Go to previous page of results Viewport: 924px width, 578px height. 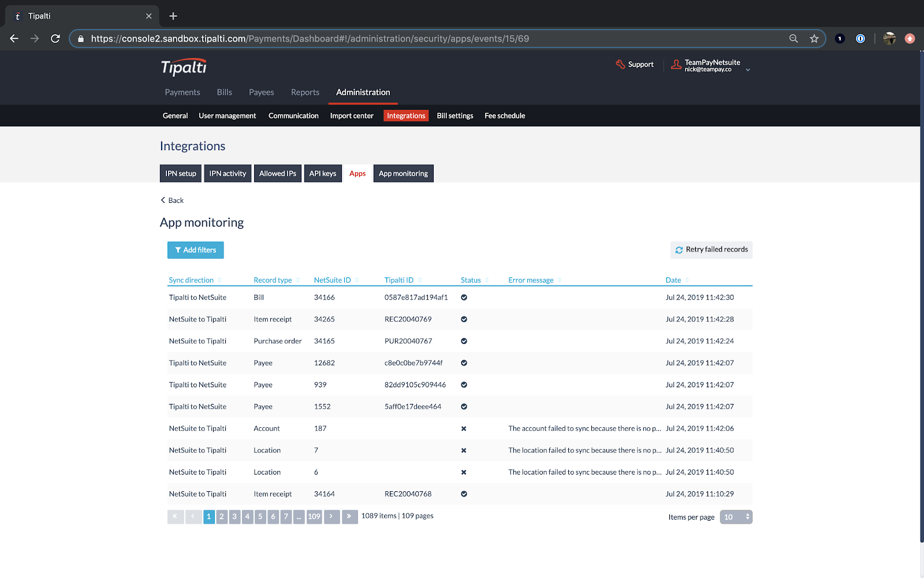(193, 517)
